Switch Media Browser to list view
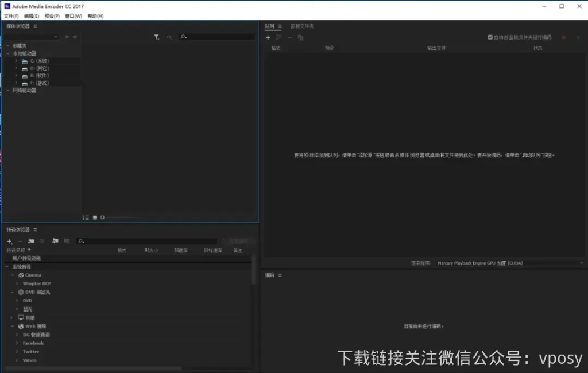This screenshot has width=588, height=373. 86,217
